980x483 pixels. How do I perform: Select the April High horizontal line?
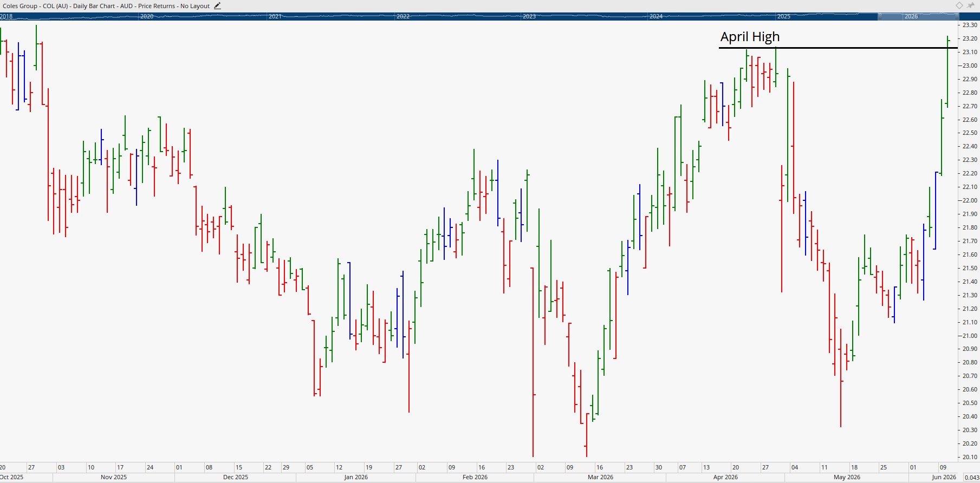click(838, 48)
